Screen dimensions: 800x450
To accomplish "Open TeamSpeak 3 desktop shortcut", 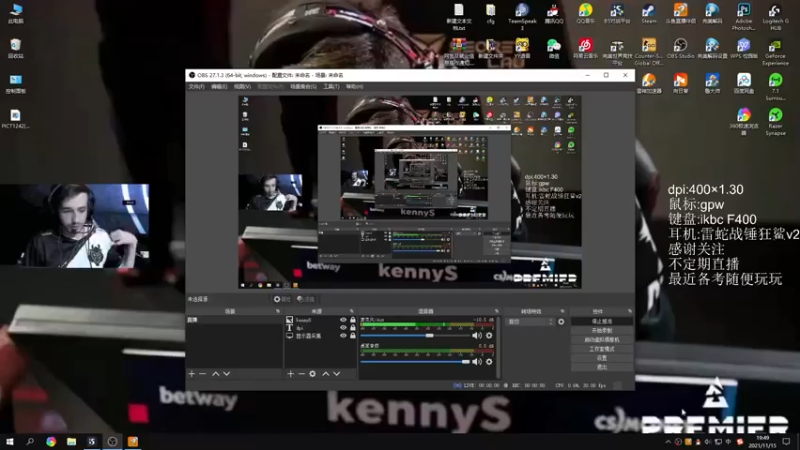I will [522, 17].
